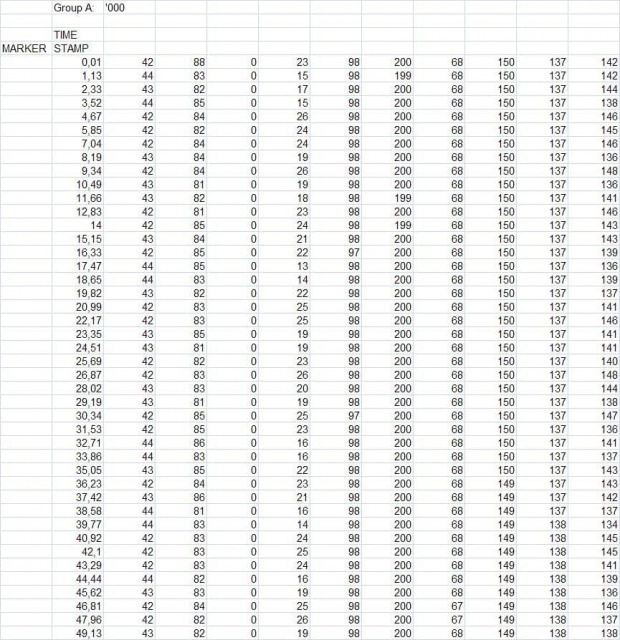Viewport: 620px width, 640px height.
Task: Select the time stamp cell 42,1
Action: tap(78, 552)
